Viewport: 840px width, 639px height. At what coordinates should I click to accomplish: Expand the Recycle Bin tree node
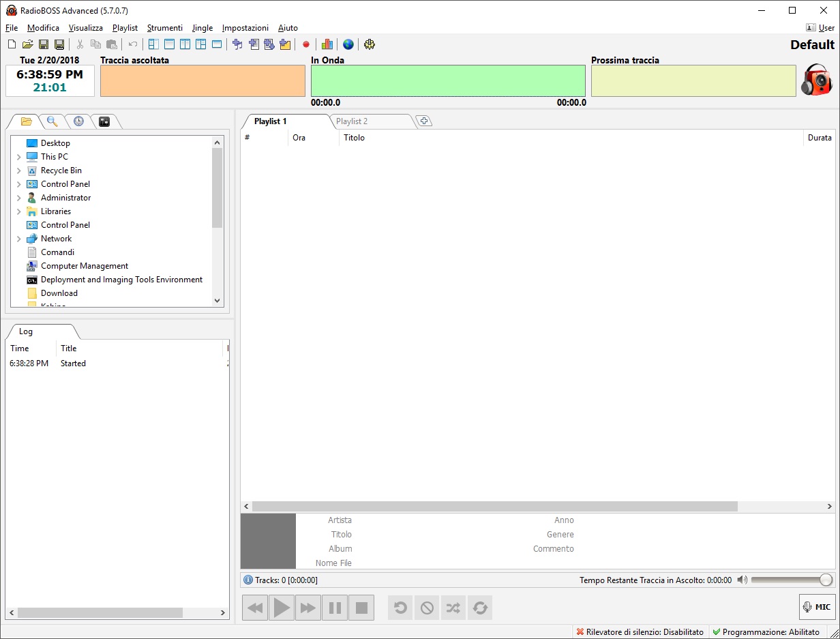[18, 170]
